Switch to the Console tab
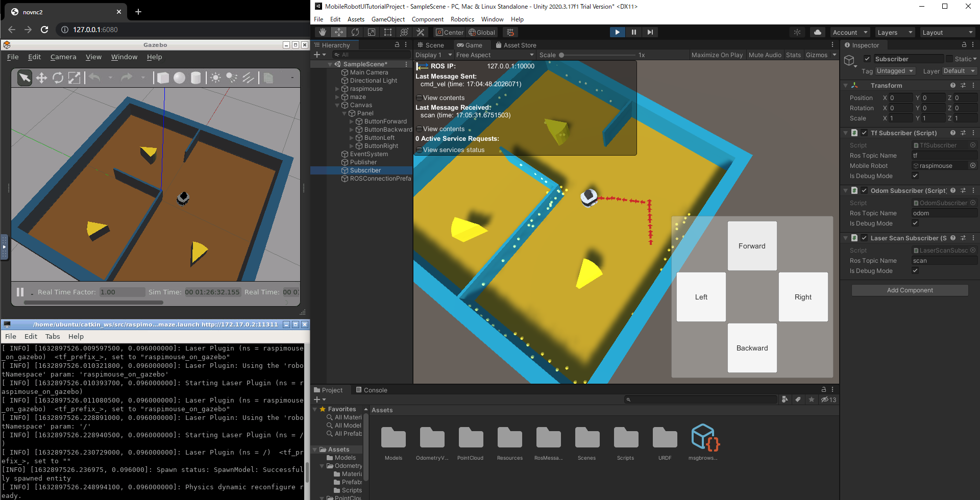This screenshot has height=500, width=980. 371,390
